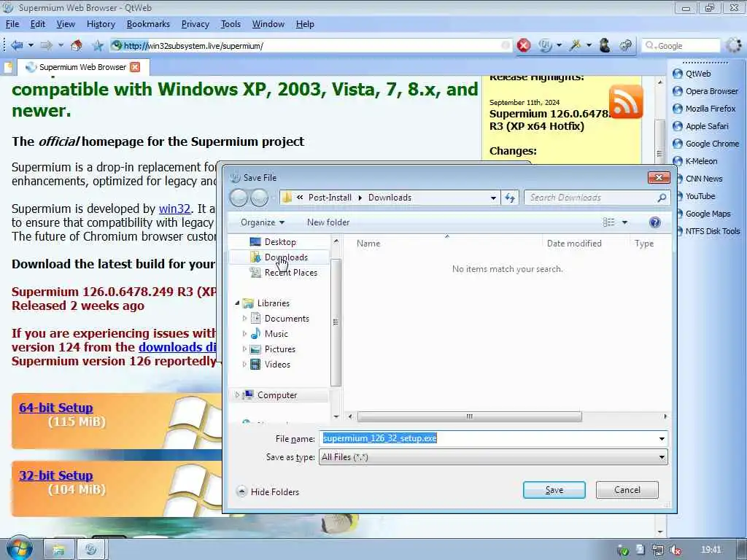
Task: Click the help icon in Save File dialog
Action: pyautogui.click(x=655, y=222)
